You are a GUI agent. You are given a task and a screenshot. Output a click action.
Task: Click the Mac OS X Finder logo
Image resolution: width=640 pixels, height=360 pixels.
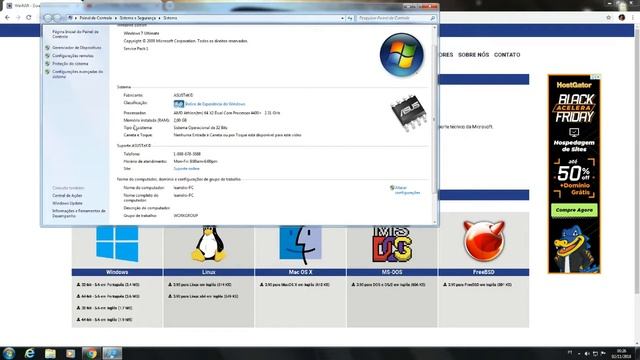click(x=300, y=244)
